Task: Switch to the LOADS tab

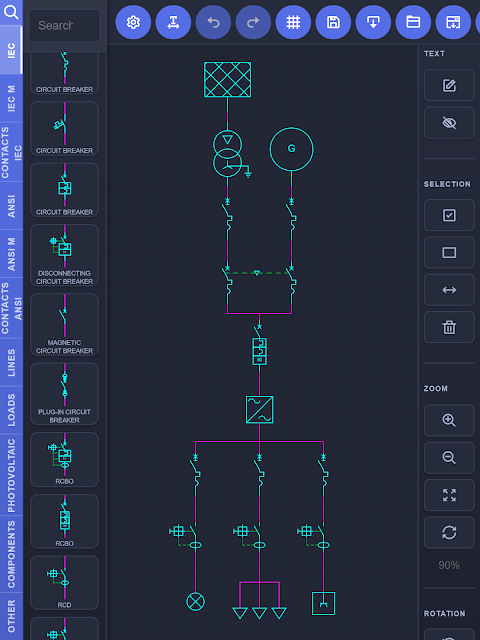Action: (11, 410)
